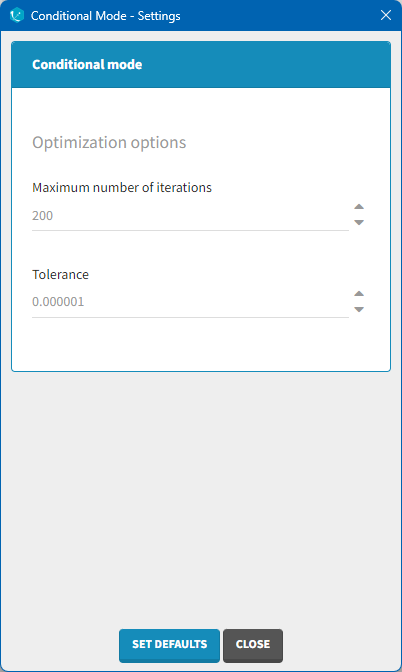Click the 200 value in the iterations field
Viewport: 402px width, 672px height.
(42, 216)
